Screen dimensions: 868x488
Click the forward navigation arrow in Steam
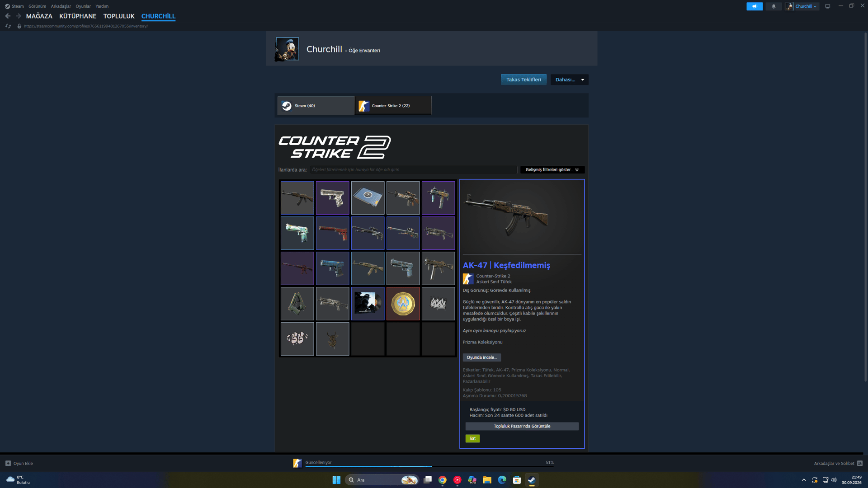(x=19, y=16)
